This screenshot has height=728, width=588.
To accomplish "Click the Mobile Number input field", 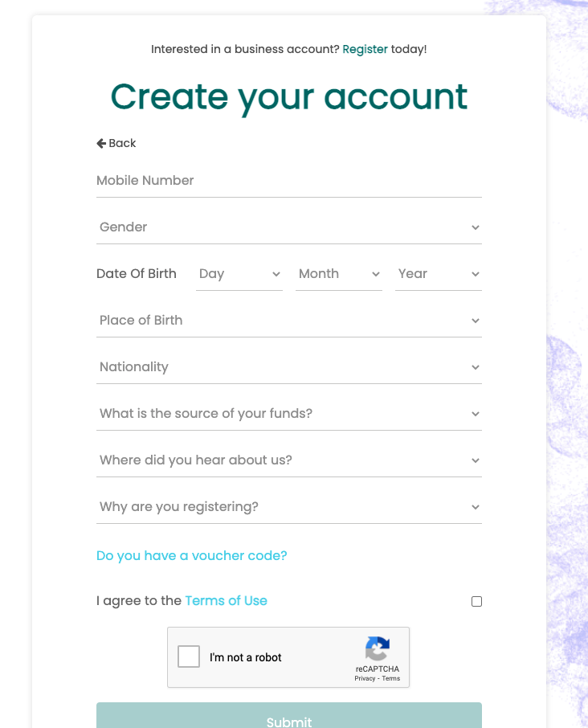I will [289, 181].
